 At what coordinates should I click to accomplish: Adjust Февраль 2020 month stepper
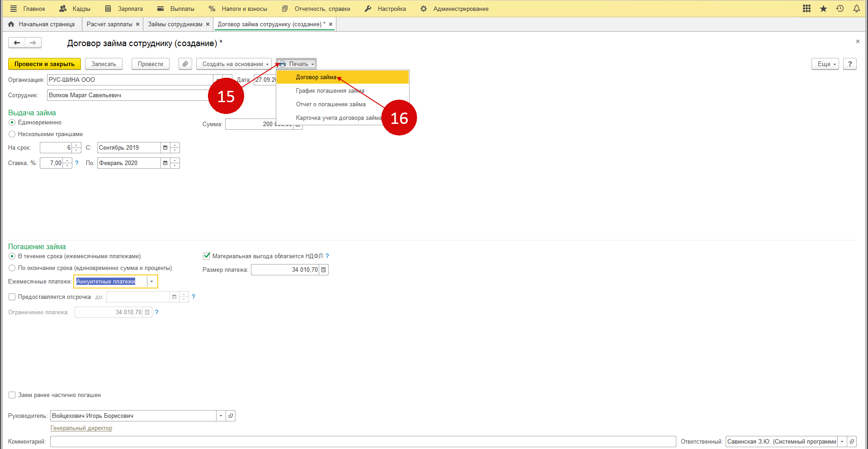[x=175, y=163]
